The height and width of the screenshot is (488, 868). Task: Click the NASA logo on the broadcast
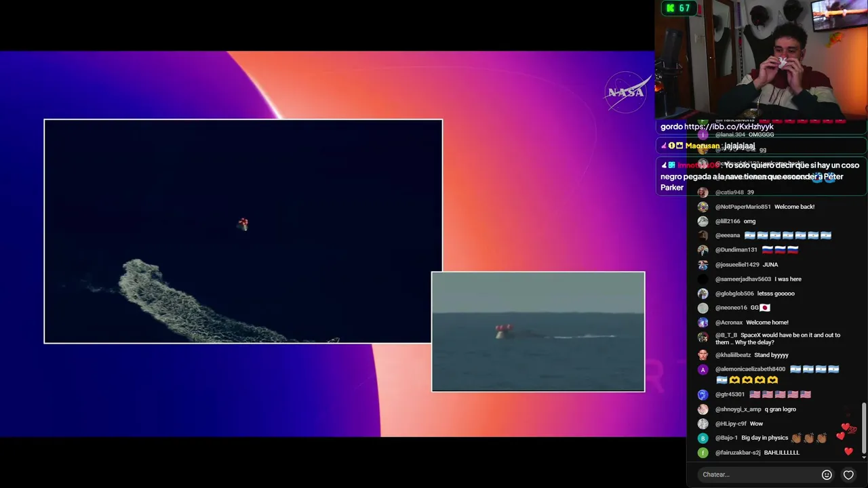[x=626, y=91]
